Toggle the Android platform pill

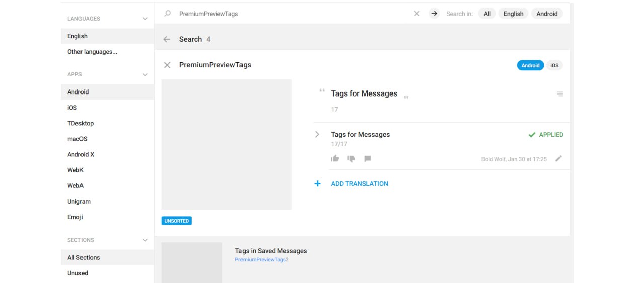click(530, 65)
